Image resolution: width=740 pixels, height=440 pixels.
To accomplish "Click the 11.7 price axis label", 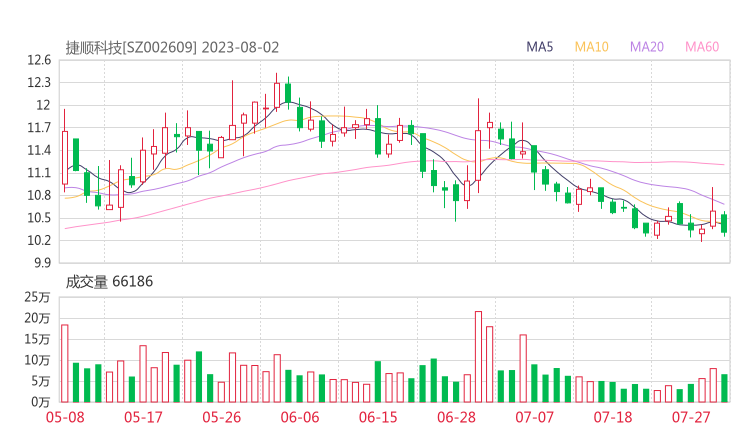I will 39,128.
